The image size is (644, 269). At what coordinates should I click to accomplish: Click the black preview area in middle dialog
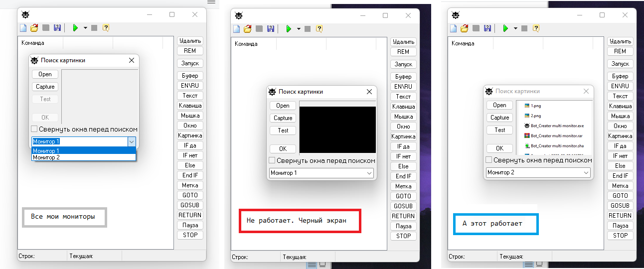(x=337, y=130)
